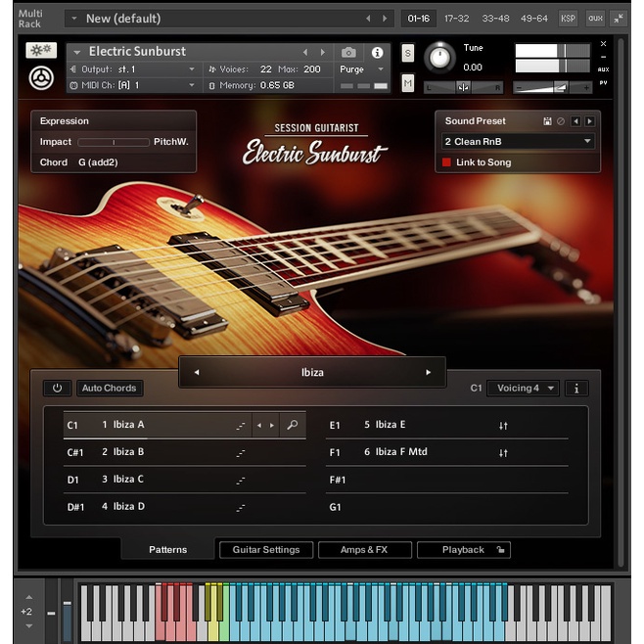Select the 17-32 rack page button

click(x=455, y=19)
